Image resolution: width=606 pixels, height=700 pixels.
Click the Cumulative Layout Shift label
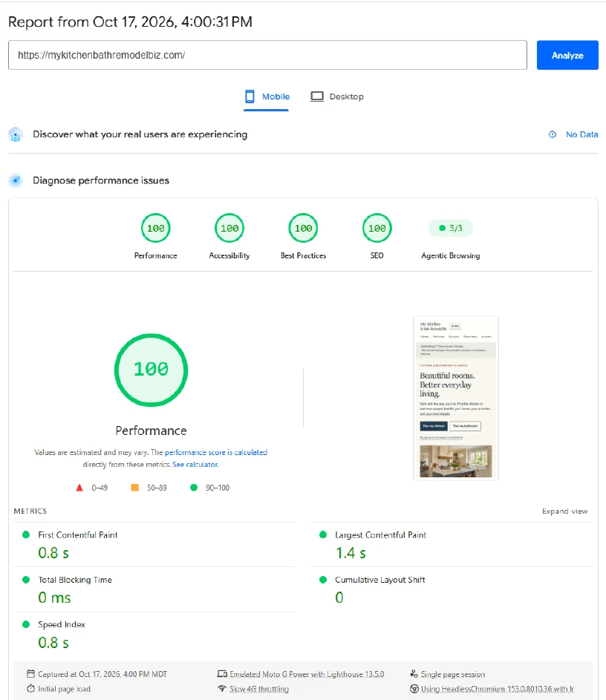pos(380,580)
